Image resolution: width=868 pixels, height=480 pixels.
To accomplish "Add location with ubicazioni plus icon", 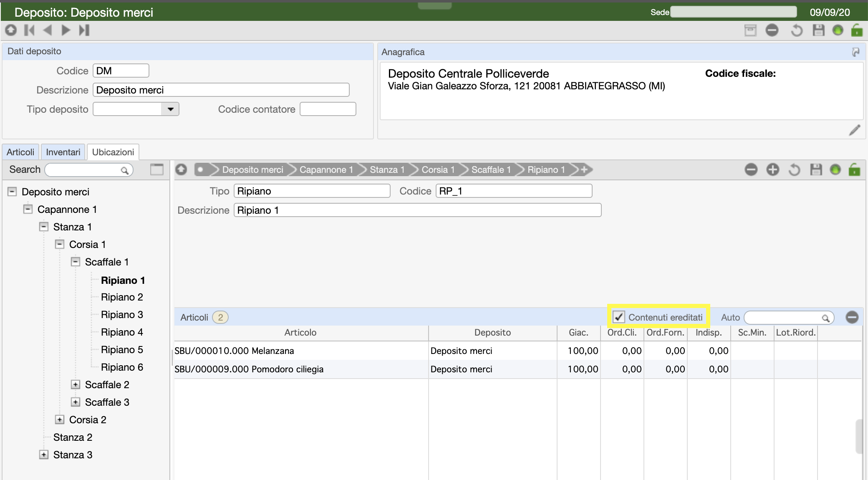I will [773, 169].
